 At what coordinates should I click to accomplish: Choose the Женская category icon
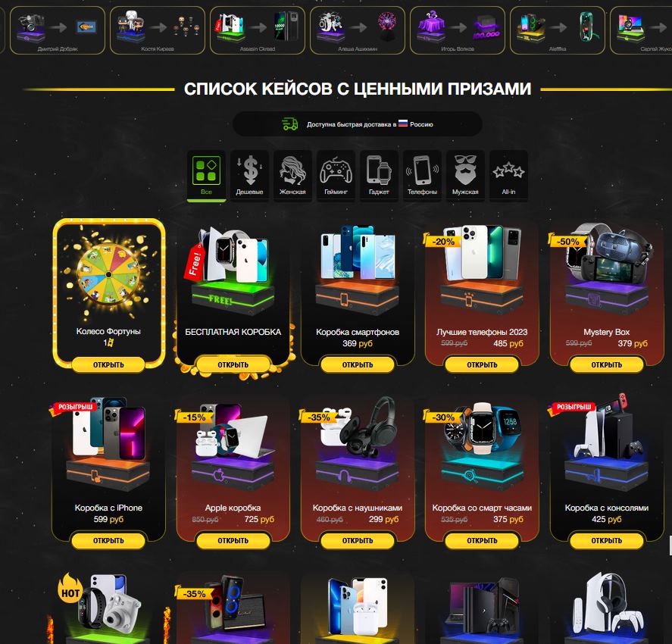(x=292, y=170)
